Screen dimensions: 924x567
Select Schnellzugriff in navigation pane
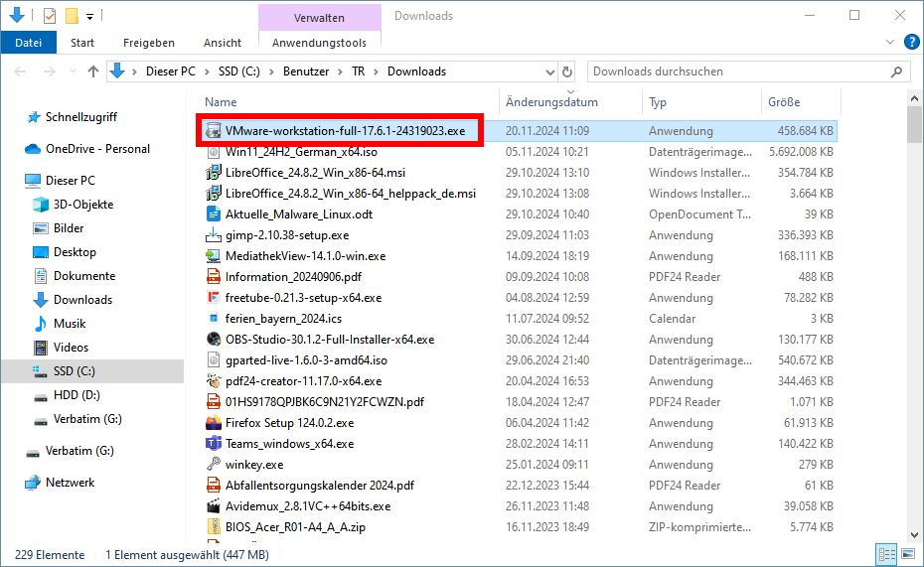pyautogui.click(x=81, y=117)
